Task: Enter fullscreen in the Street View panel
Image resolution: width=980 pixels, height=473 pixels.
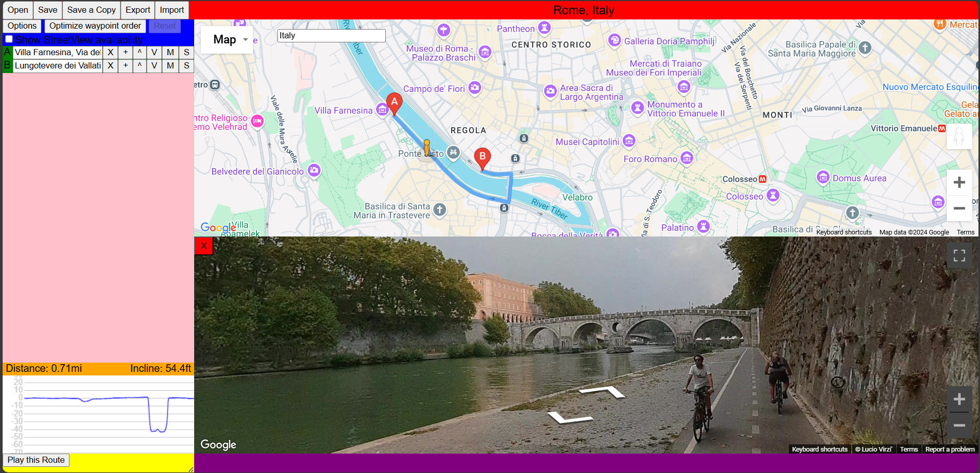Action: 959,255
